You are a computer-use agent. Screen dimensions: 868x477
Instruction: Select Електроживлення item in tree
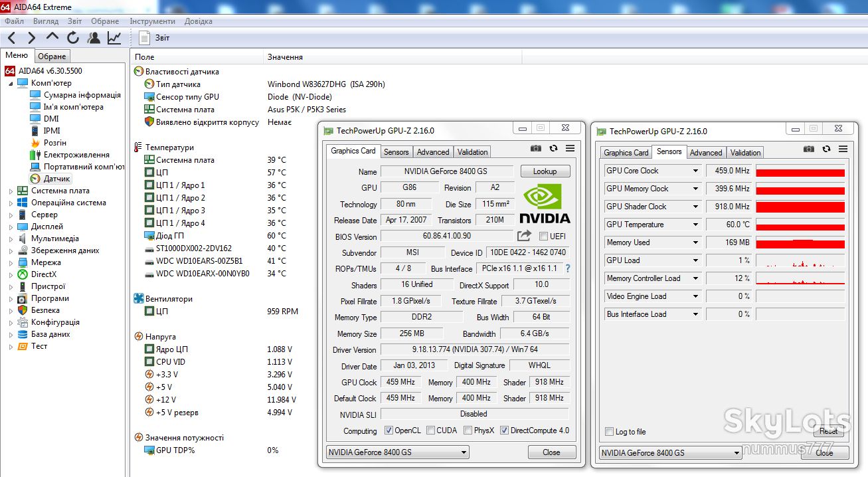coord(76,155)
